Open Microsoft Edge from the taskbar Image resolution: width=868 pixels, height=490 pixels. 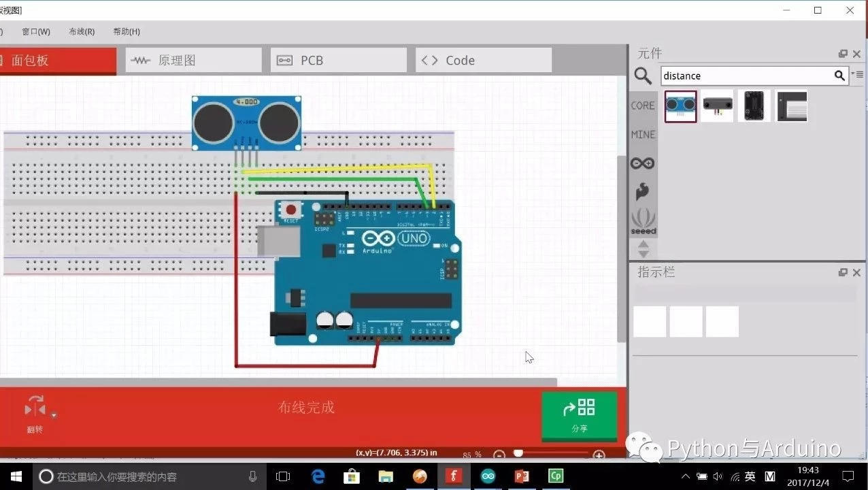point(318,476)
